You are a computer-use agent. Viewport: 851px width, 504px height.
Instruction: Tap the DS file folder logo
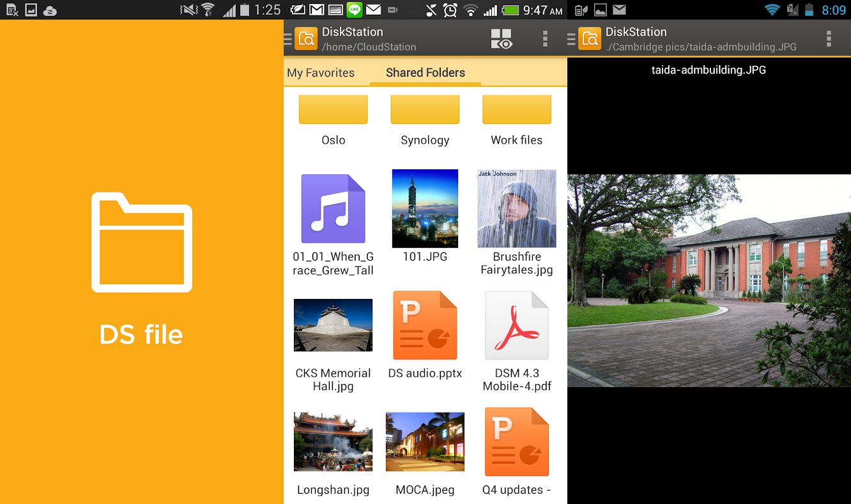pyautogui.click(x=142, y=243)
